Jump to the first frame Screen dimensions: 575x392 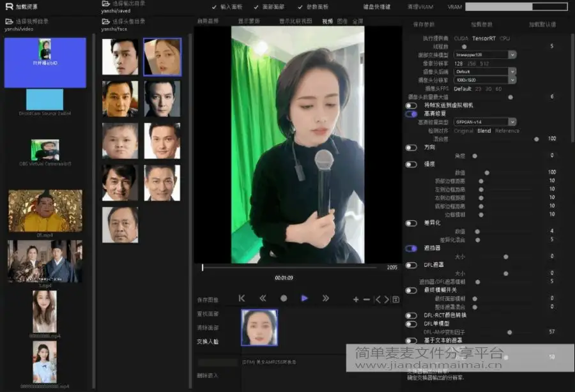click(x=241, y=299)
